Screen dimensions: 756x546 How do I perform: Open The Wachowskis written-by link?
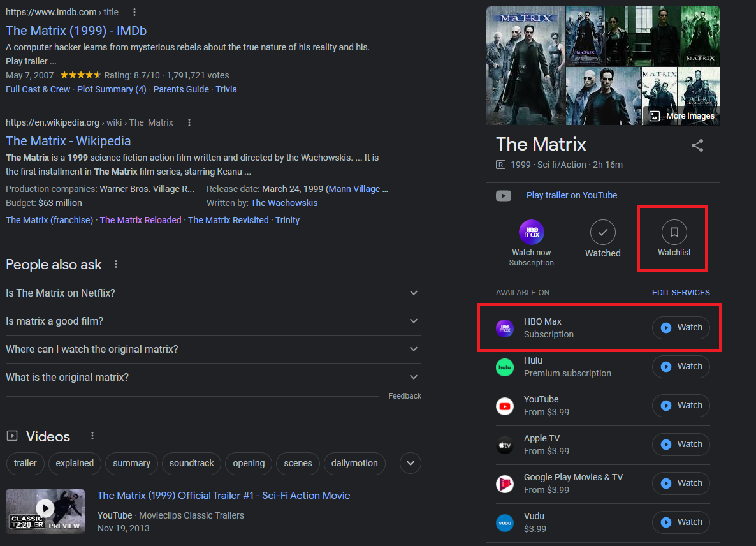(x=284, y=203)
